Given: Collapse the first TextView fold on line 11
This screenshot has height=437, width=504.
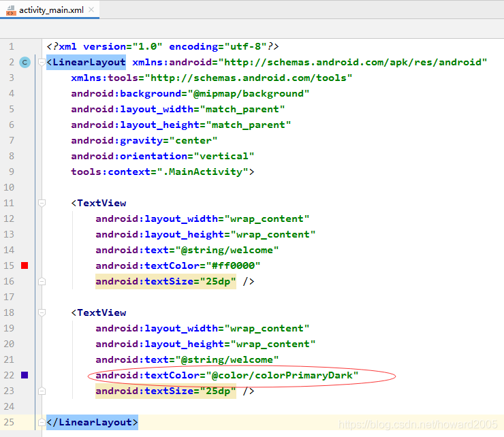Looking at the screenshot, I should (x=42, y=203).
